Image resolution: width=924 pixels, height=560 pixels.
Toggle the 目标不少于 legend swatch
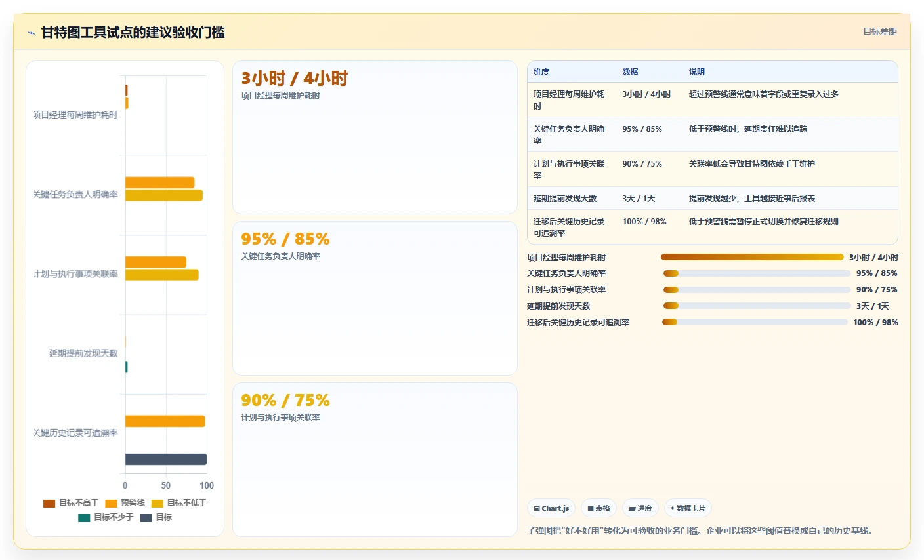click(x=84, y=517)
